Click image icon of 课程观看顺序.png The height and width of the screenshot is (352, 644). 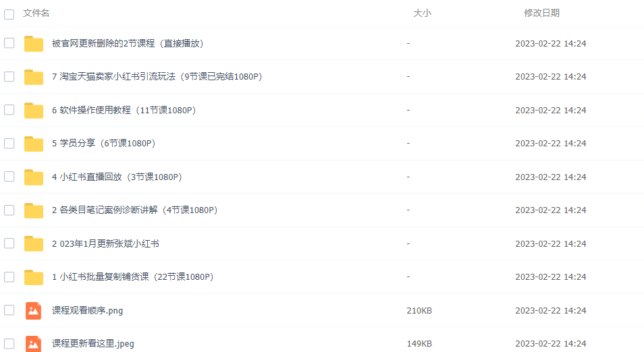(33, 311)
